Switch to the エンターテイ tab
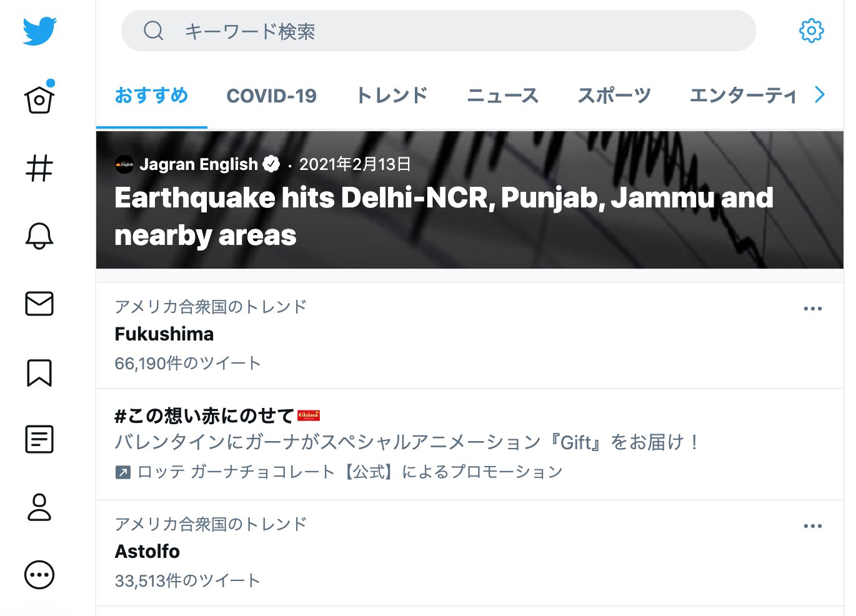This screenshot has width=856, height=616. tap(743, 96)
